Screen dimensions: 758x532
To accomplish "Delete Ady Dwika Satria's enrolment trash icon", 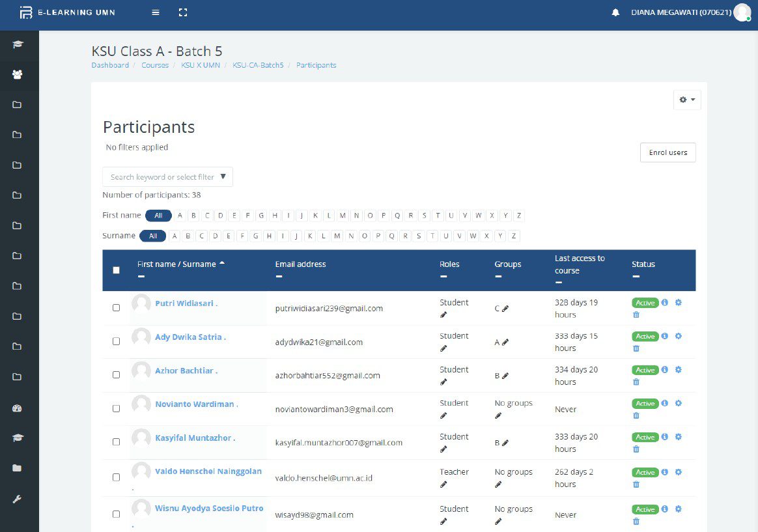I will [x=636, y=348].
